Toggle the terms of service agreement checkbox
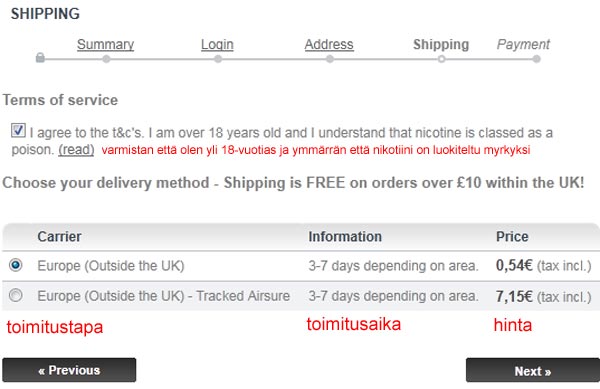 (18, 130)
